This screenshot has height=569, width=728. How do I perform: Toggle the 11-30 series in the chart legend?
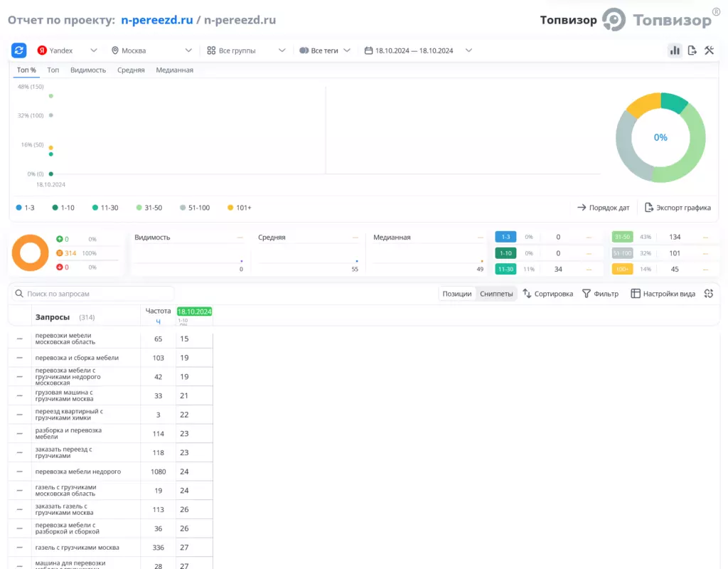pos(105,208)
